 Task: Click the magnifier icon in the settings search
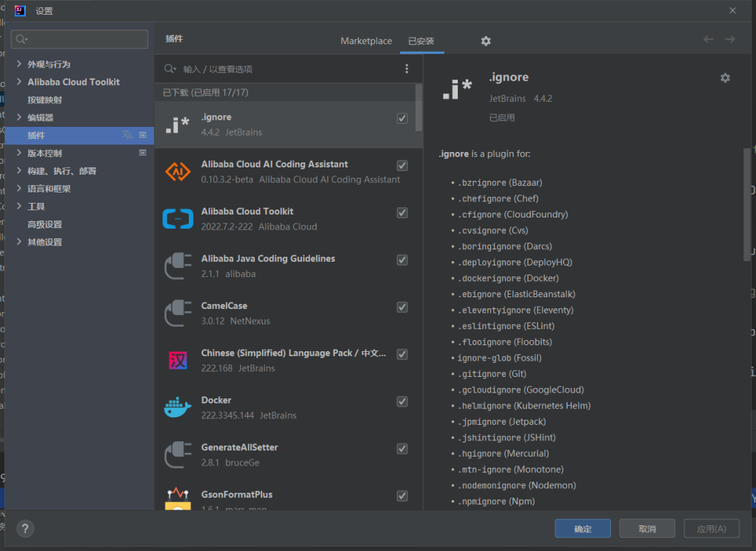tap(21, 39)
